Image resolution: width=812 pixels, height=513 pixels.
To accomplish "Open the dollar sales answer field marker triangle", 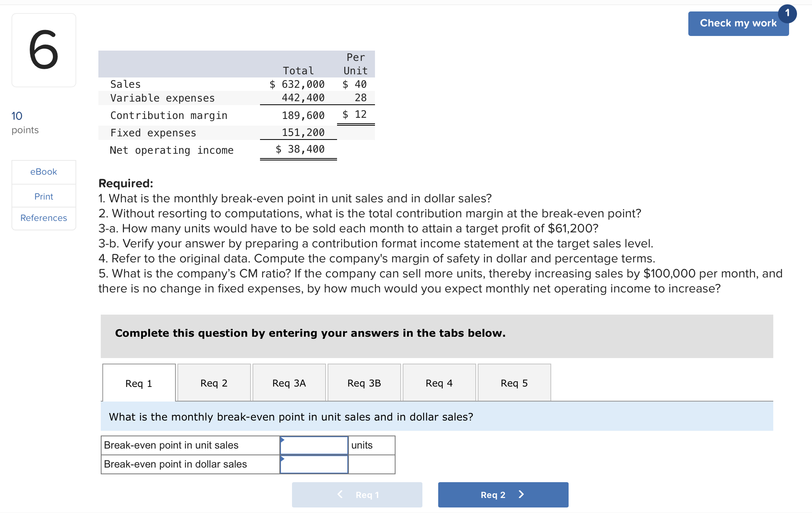I will [283, 458].
